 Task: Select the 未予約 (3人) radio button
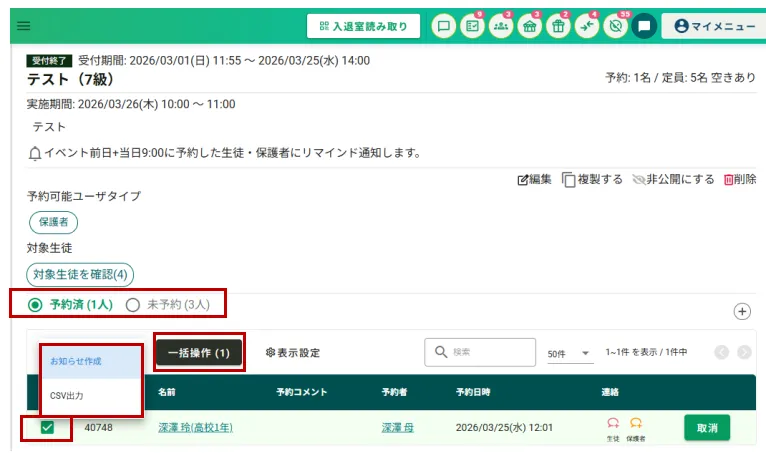[133, 304]
